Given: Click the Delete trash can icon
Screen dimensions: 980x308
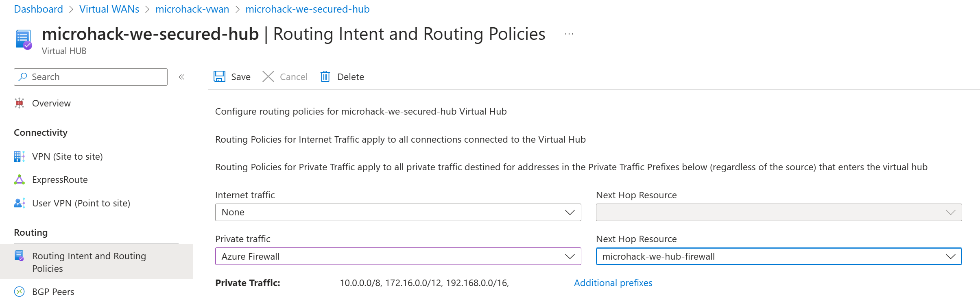Looking at the screenshot, I should coord(325,76).
